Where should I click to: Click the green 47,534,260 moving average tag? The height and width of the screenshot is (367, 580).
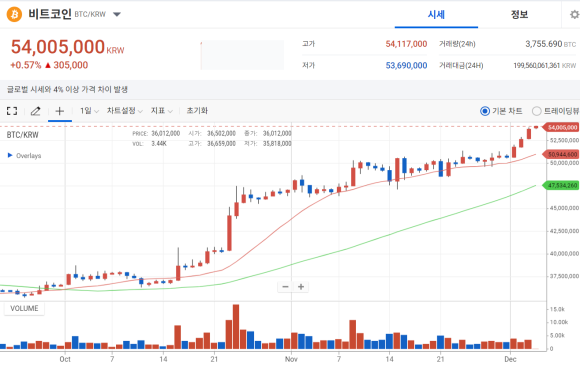pos(561,185)
